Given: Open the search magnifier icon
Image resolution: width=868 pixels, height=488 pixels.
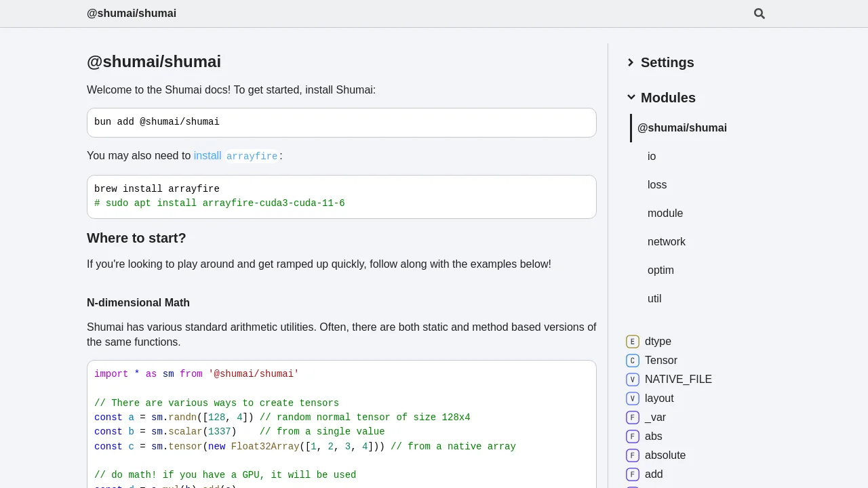Looking at the screenshot, I should pos(759,14).
